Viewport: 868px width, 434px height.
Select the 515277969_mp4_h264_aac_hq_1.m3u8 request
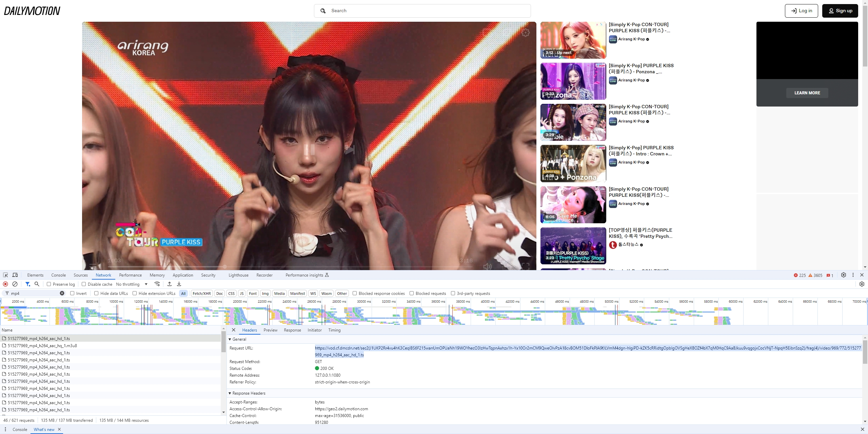point(110,345)
